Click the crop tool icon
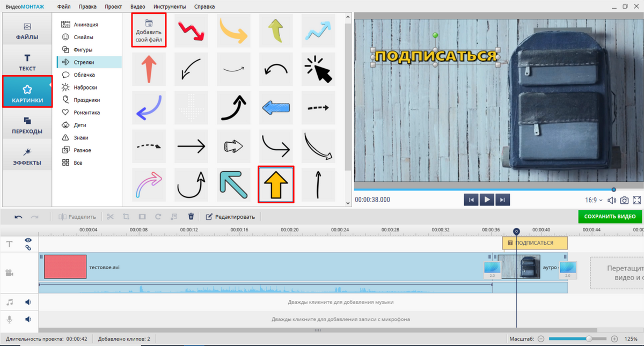Screen dimensions: 644x346 pyautogui.click(x=126, y=217)
